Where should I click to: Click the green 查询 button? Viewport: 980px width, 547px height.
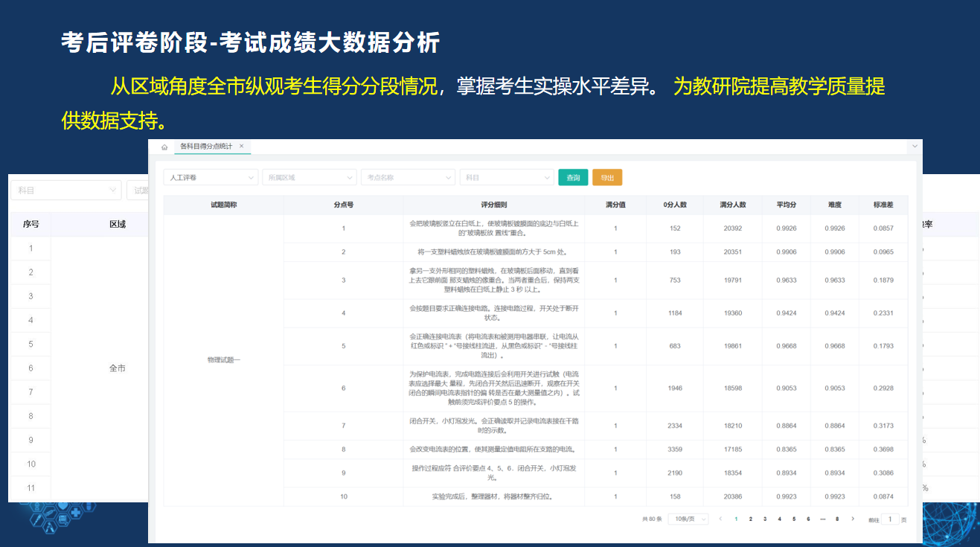[x=573, y=178]
